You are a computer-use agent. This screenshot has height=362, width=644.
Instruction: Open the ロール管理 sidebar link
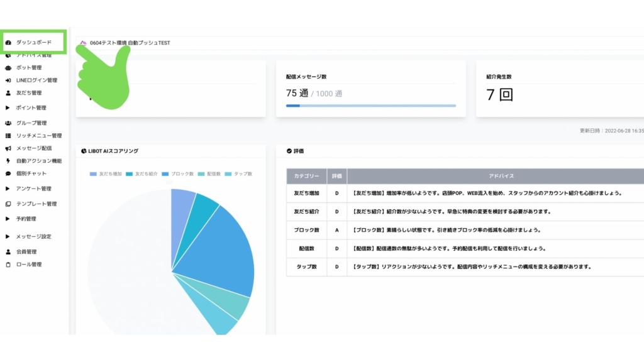(x=28, y=265)
